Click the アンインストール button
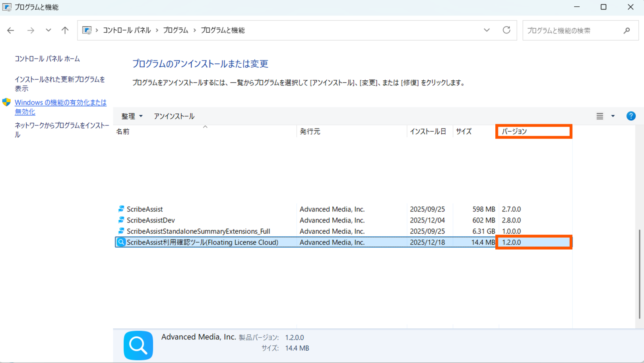The image size is (644, 363). tap(174, 116)
